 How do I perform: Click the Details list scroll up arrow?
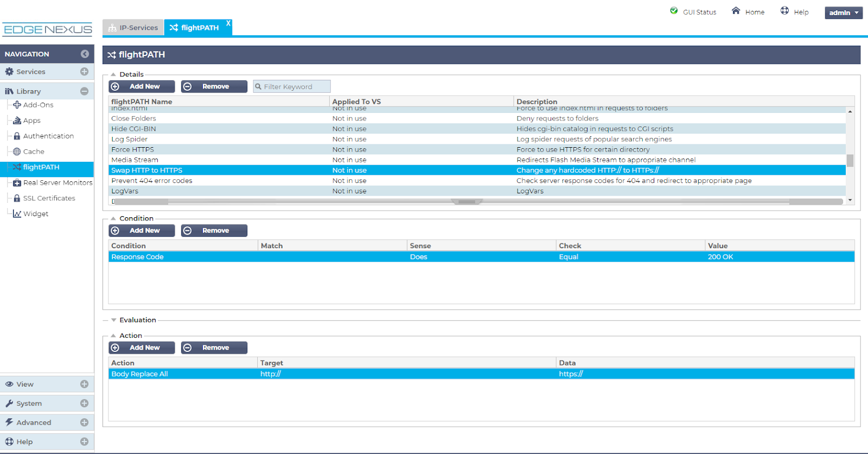850,111
